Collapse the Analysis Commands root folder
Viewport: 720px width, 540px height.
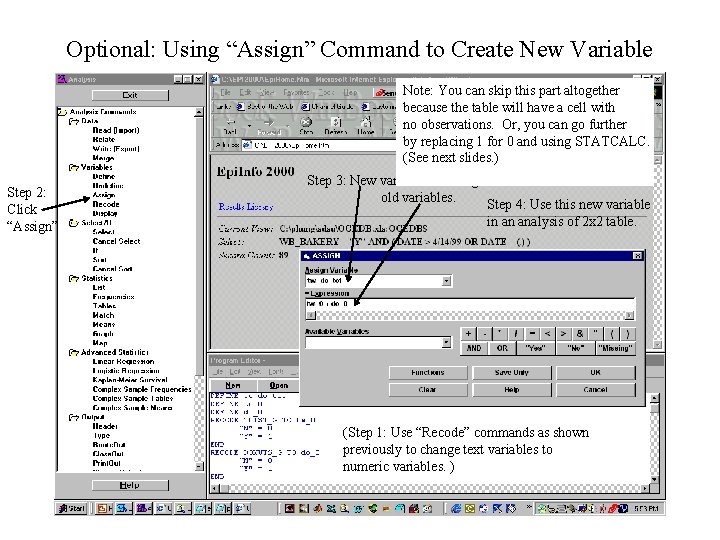62,112
